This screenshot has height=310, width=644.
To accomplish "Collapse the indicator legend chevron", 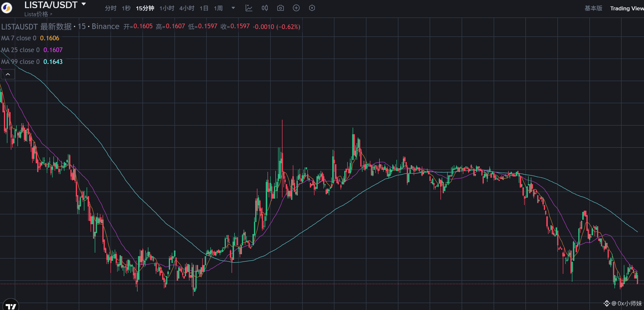I will pos(8,74).
